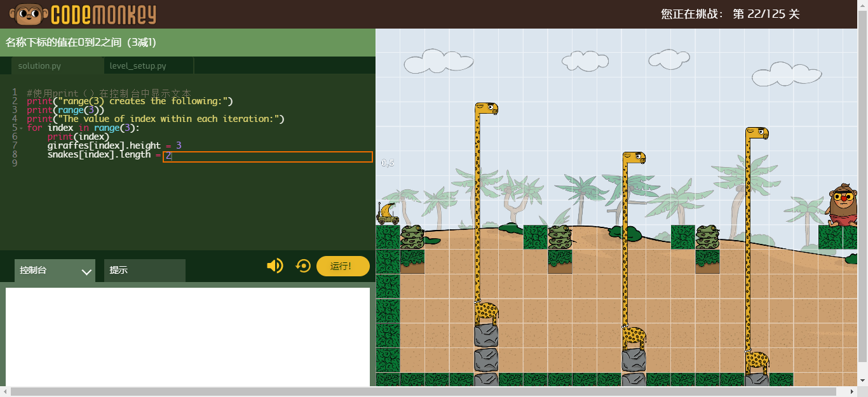This screenshot has height=397, width=868.
Task: Toggle the sound speaker icon
Action: 275,266
